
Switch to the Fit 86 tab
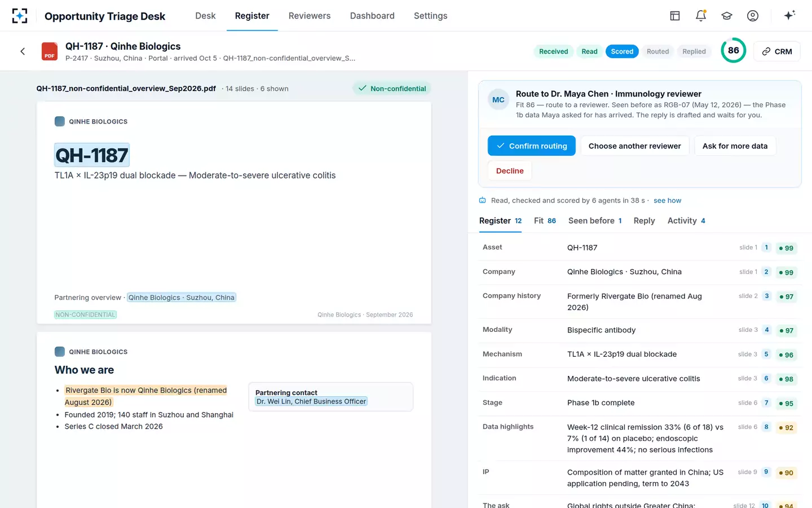[545, 221]
